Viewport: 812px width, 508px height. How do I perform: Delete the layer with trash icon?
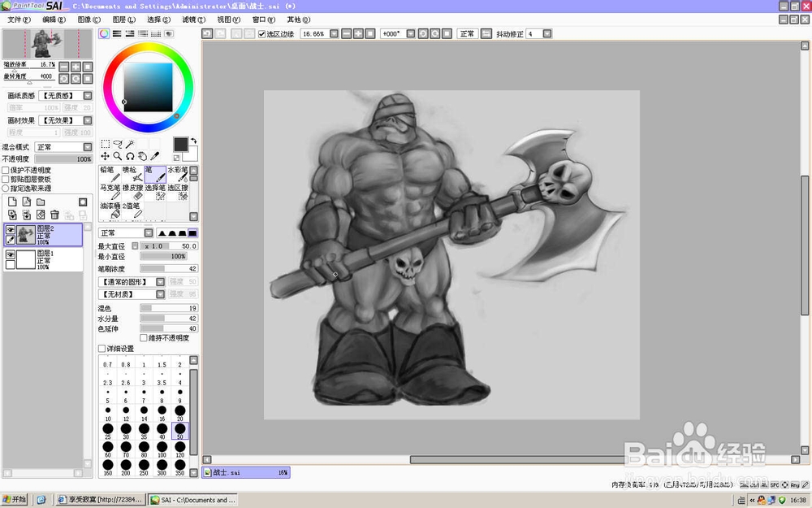[x=54, y=215]
